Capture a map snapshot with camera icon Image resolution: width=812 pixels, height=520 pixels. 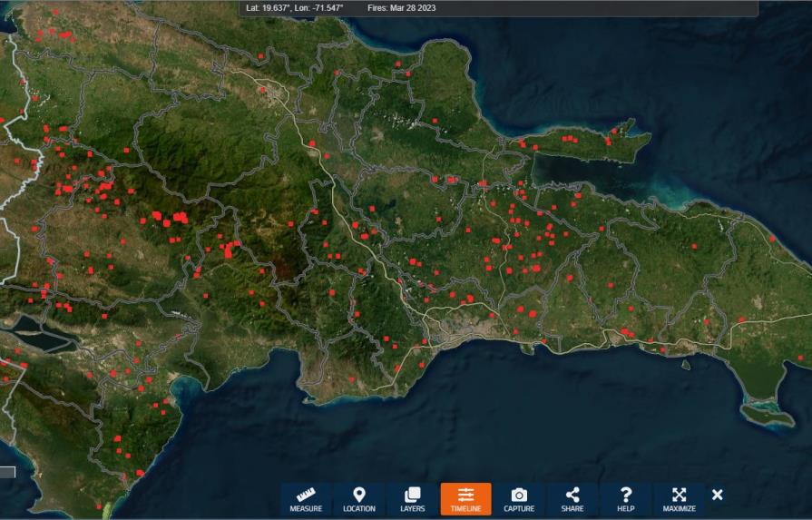tap(519, 499)
